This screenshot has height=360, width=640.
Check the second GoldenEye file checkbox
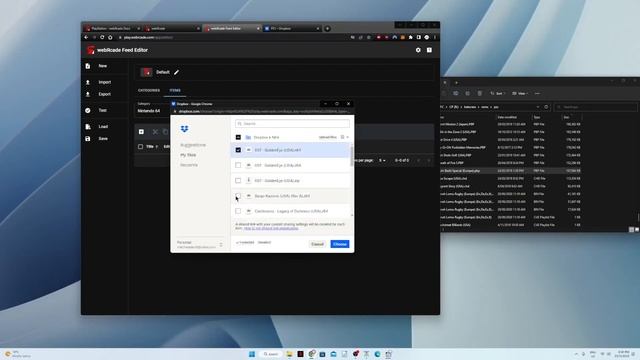(238, 165)
